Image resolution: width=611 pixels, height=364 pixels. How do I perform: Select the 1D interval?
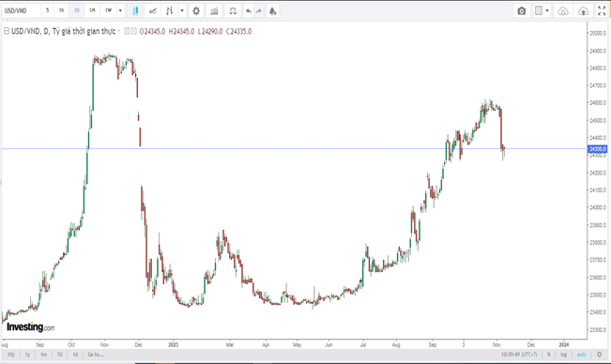pyautogui.click(x=77, y=10)
